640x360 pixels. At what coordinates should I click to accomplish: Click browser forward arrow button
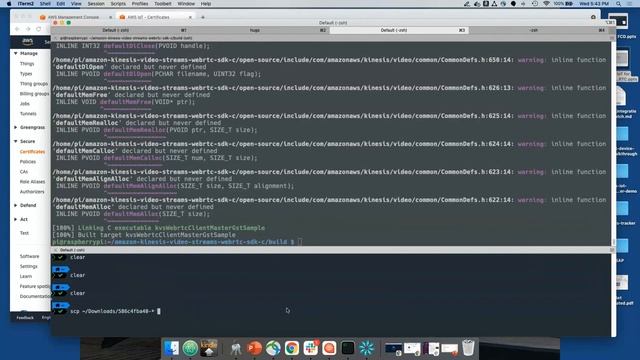coord(28,29)
